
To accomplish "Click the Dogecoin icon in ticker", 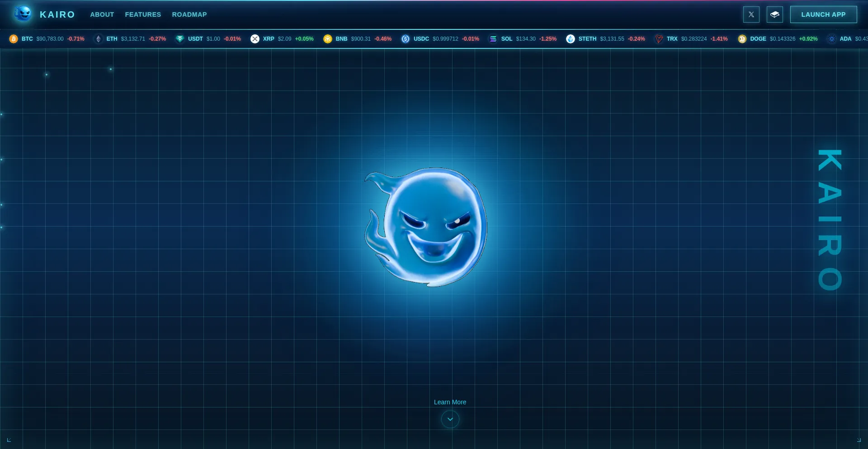I will (742, 39).
